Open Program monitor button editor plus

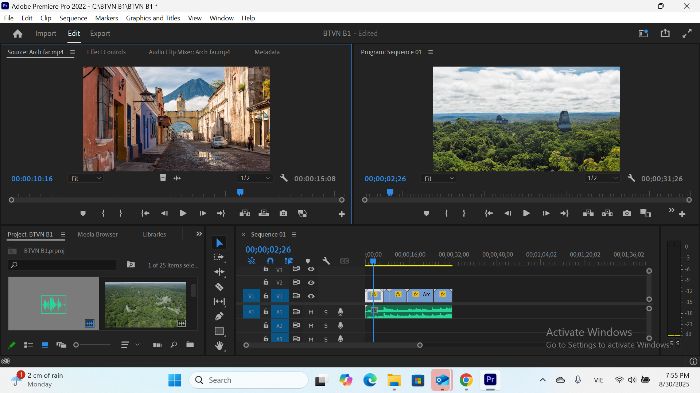(x=682, y=214)
